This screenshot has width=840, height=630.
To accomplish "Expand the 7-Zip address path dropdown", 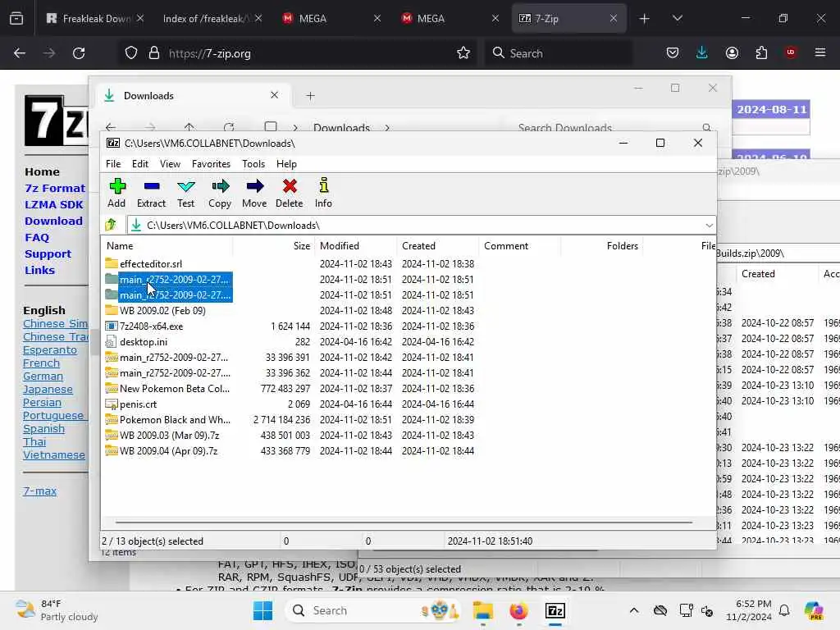I will [x=709, y=226].
